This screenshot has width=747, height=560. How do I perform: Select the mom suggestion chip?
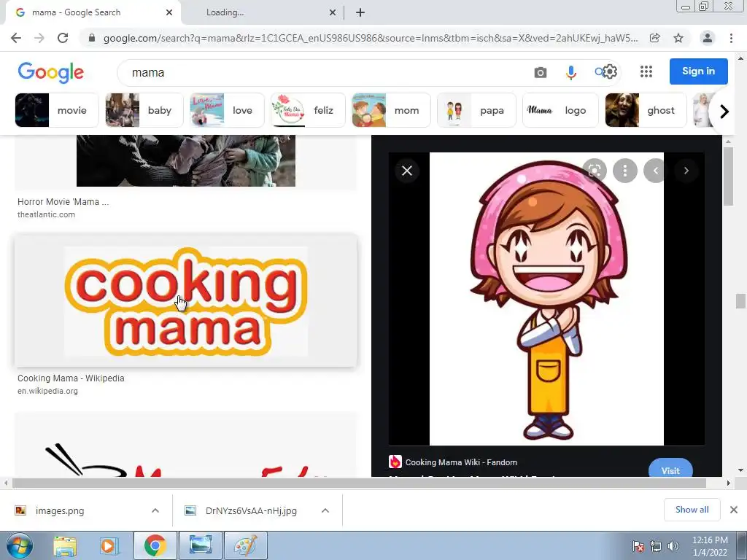click(x=391, y=111)
